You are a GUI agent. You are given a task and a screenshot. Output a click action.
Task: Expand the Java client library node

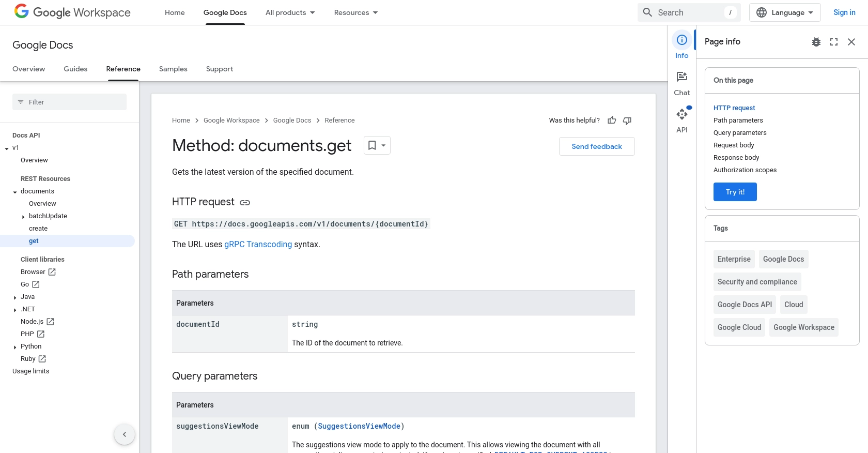[x=15, y=297]
